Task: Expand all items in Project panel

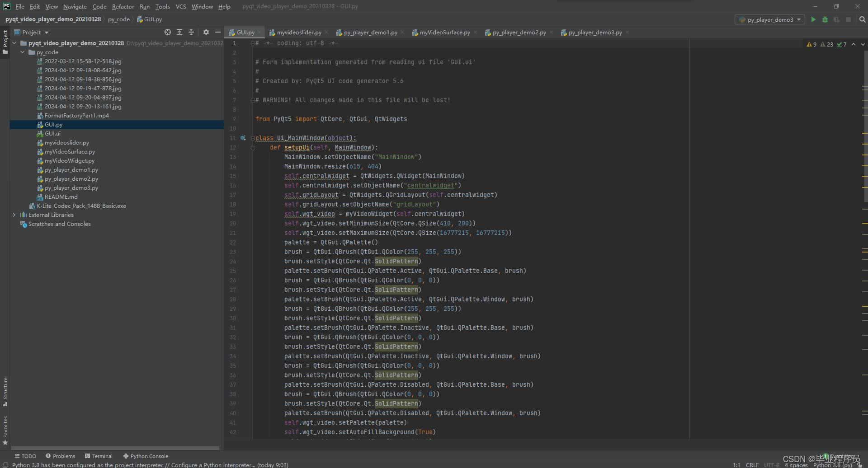Action: tap(179, 32)
